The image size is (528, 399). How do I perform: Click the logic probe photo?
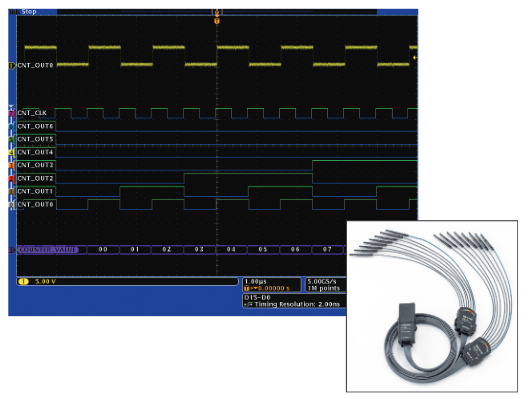coord(432,306)
